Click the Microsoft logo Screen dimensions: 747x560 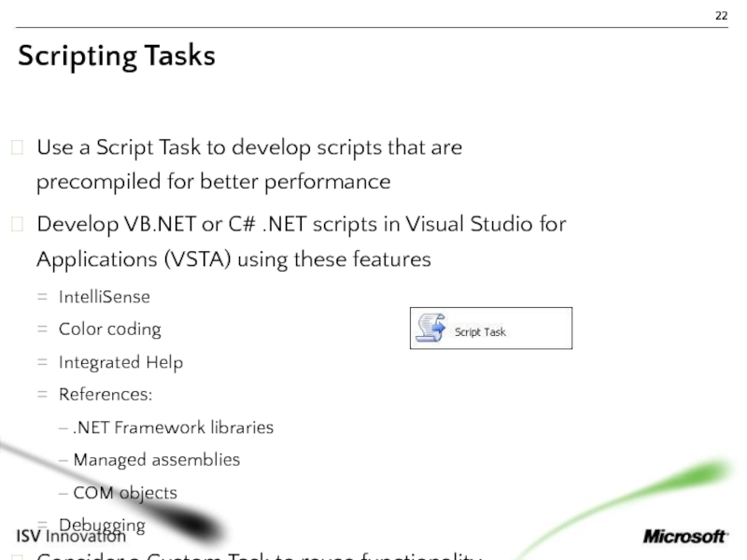click(684, 537)
